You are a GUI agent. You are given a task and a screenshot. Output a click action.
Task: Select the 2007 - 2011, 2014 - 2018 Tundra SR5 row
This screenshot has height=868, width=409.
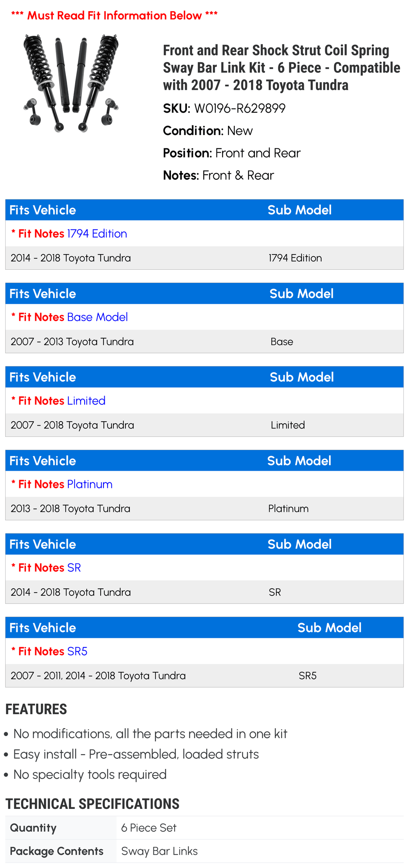click(x=204, y=675)
